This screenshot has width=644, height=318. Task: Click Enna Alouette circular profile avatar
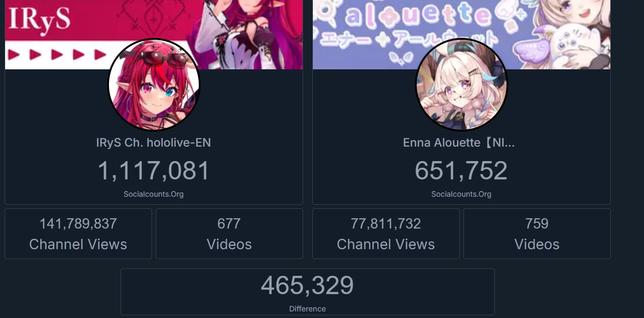(462, 84)
